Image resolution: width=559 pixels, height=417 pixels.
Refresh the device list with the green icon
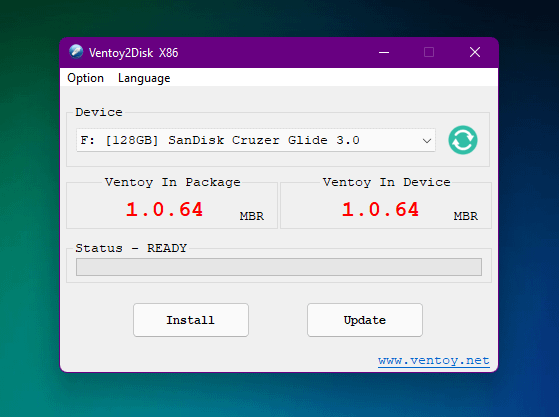click(x=463, y=140)
